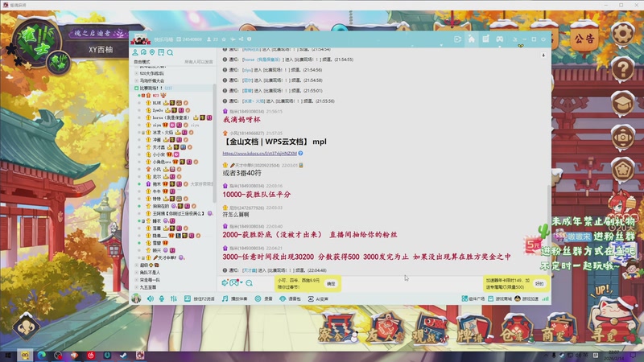Image resolution: width=644 pixels, height=362 pixels.
Task: Click the search magnifier in channel sidebar
Action: point(170,52)
